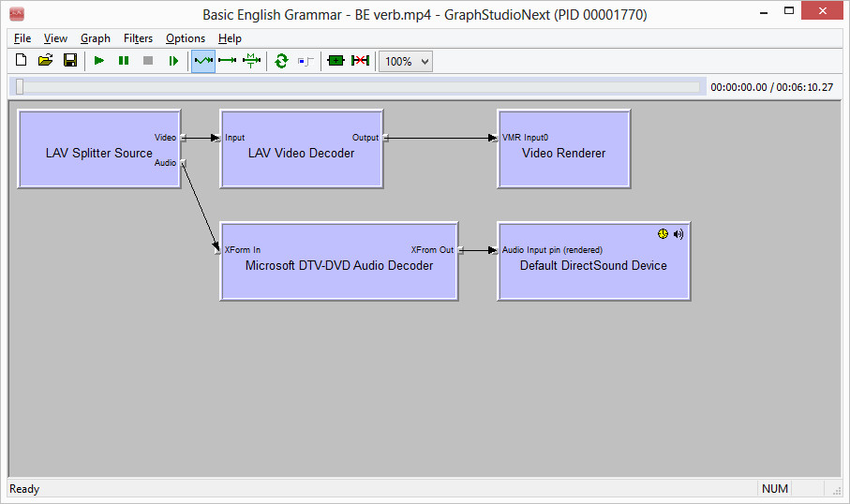Select the Video Renderer filter box
This screenshot has width=850, height=504.
564,149
